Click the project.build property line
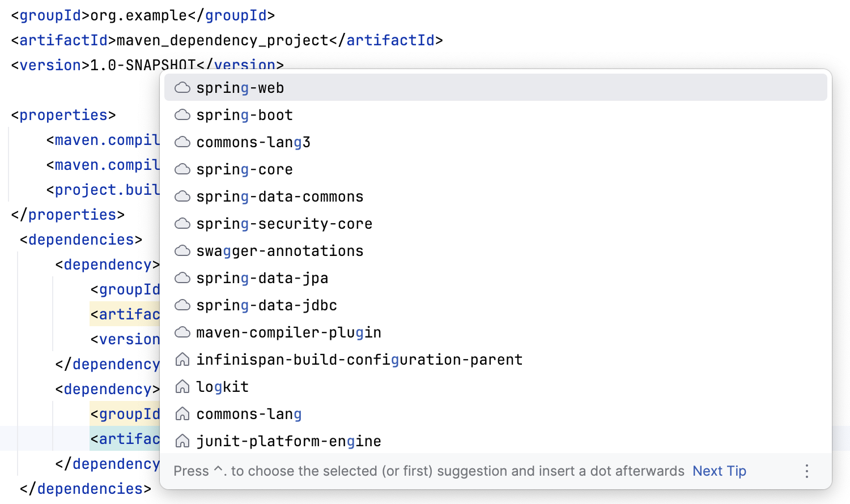Viewport: 850px width, 504px height. (x=103, y=190)
